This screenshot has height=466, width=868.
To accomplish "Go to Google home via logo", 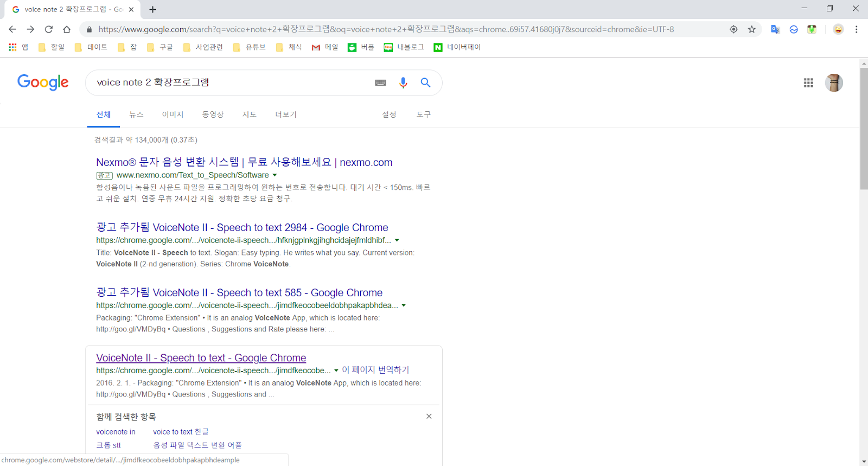I will pyautogui.click(x=43, y=82).
